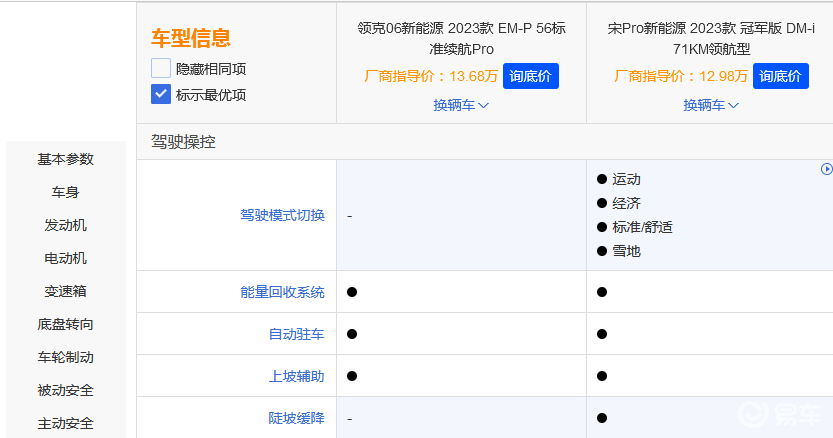Screen dimensions: 833x438
Task: Open the 能量回收系统 parameter link
Action: (x=282, y=292)
